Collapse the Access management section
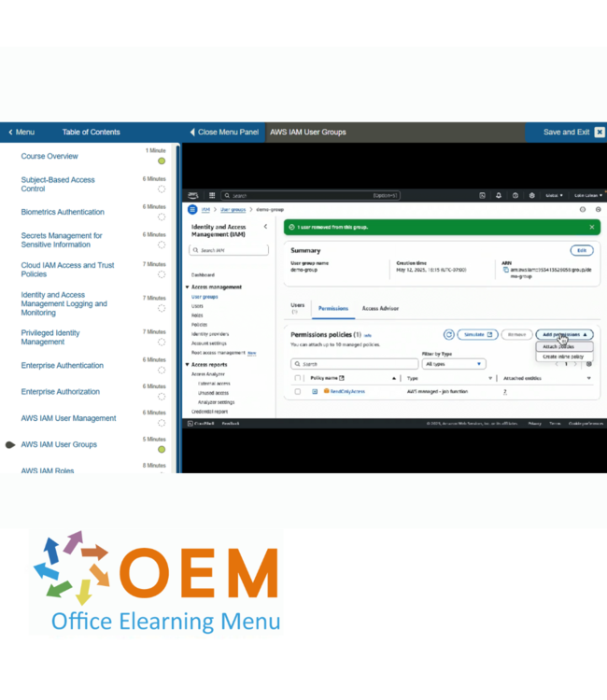The image size is (607, 700). 187,287
